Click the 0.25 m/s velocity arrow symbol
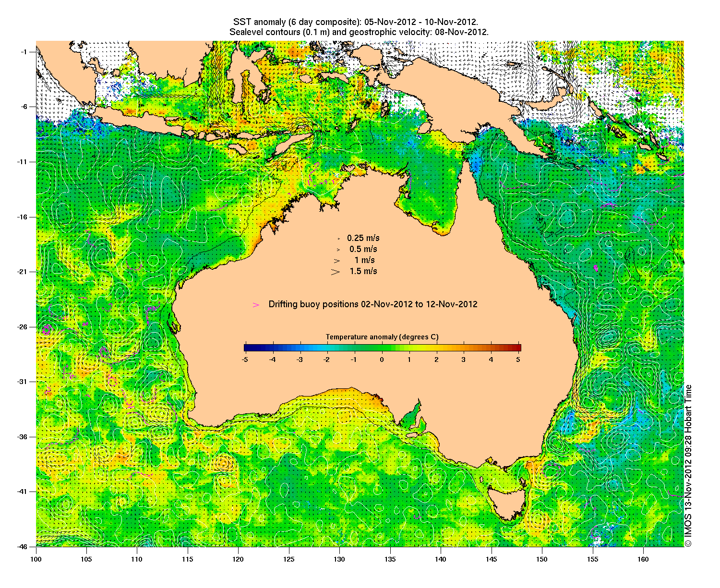Screen dimensions: 720x588 [x=338, y=238]
